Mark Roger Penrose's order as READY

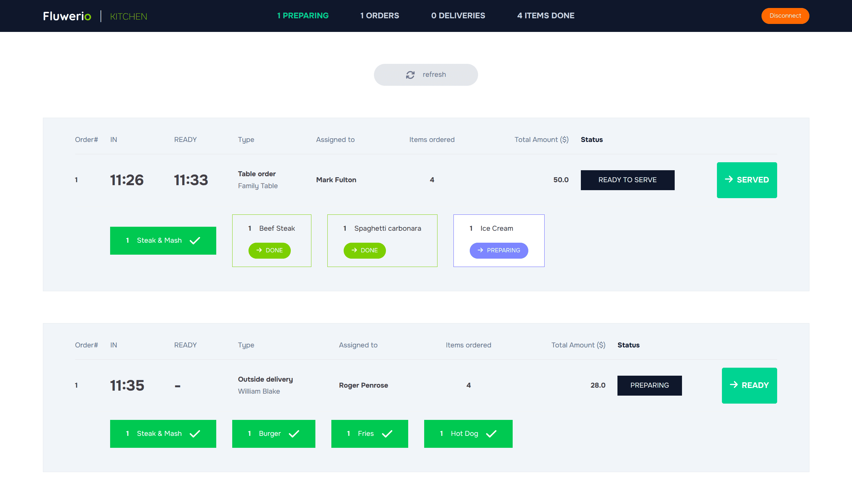749,385
